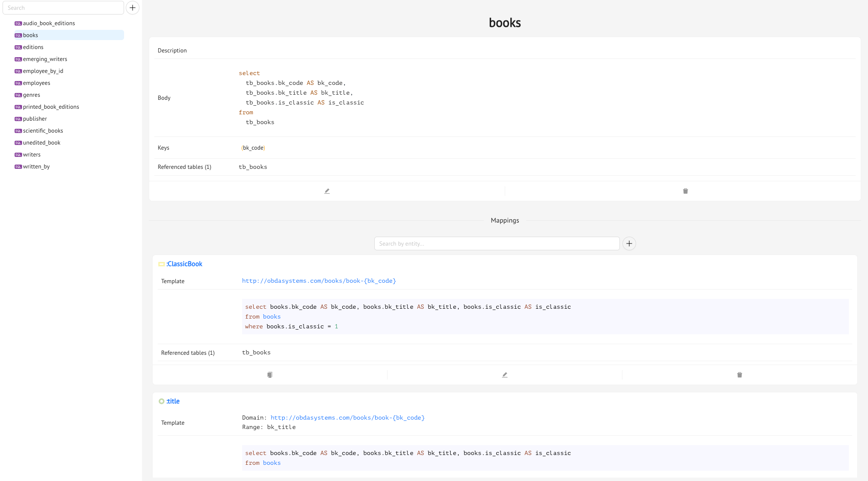Click the SQL badge next to genres
868x481 pixels.
click(x=18, y=95)
